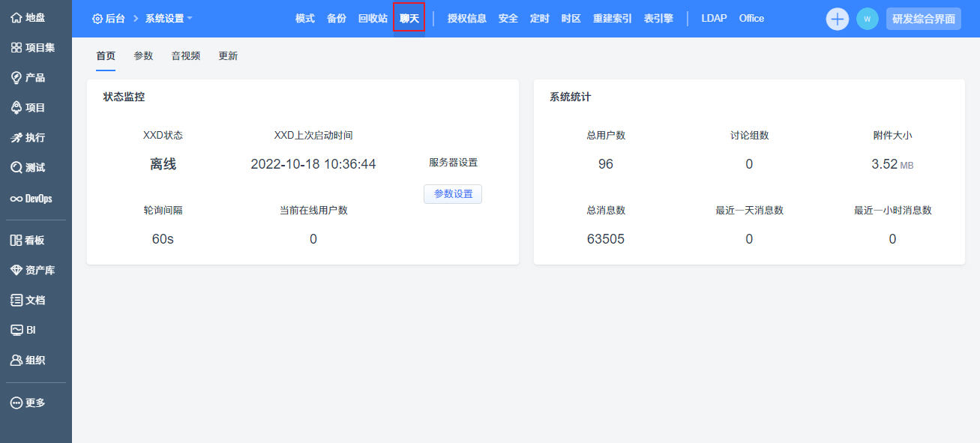Viewport: 980px width, 443px height.
Task: Switch to the 音视频 tab
Action: [186, 55]
